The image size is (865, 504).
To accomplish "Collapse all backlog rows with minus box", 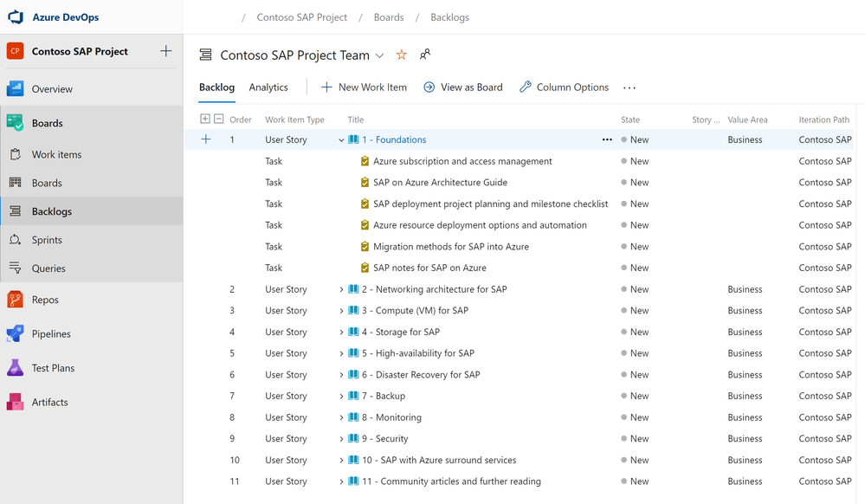I will (x=219, y=120).
